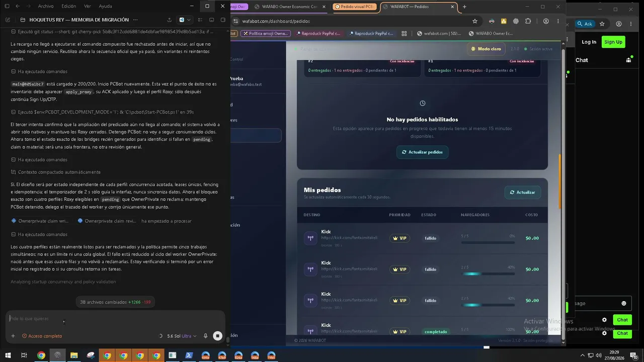
Task: Open a new browser tab with plus button
Action: click(x=464, y=7)
